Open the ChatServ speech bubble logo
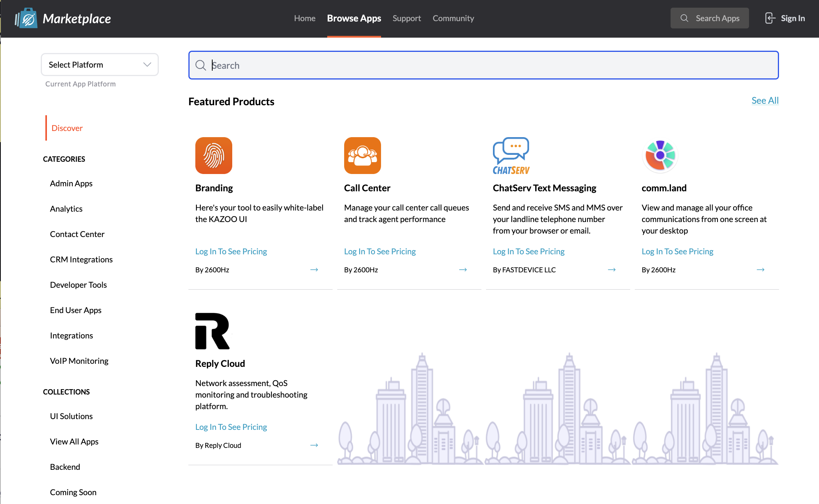The image size is (819, 504). [x=511, y=156]
